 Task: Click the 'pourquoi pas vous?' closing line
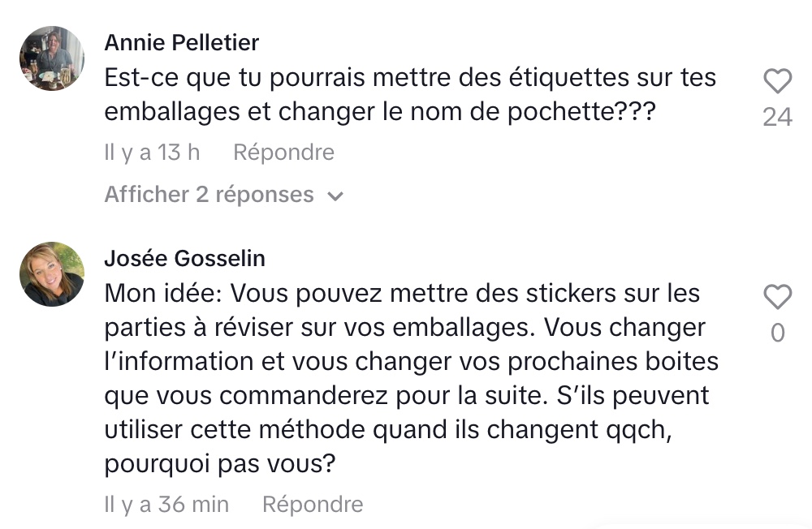[x=220, y=466]
